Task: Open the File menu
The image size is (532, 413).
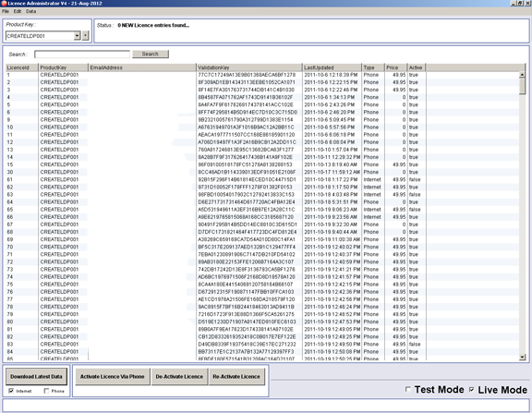Action: 6,11
